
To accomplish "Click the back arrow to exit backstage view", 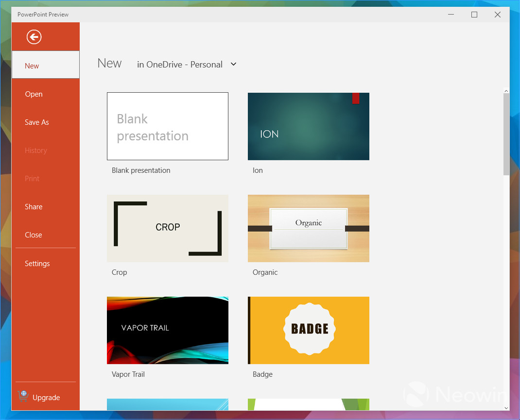I will point(34,36).
